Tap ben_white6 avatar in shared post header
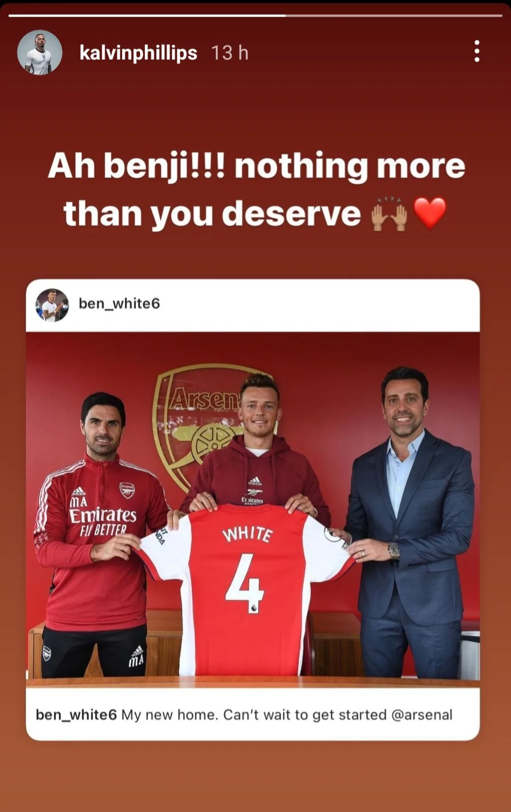Viewport: 511px width, 812px height. (x=52, y=305)
